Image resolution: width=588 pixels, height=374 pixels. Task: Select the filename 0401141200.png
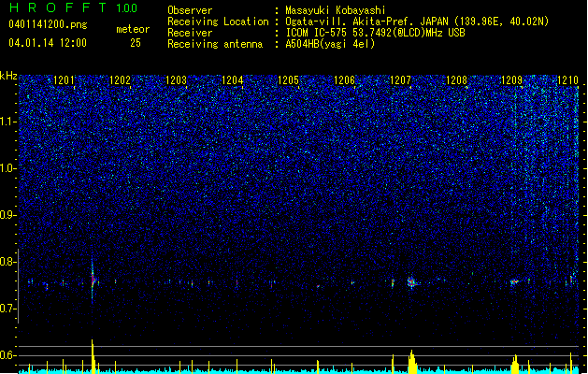pyautogui.click(x=48, y=24)
